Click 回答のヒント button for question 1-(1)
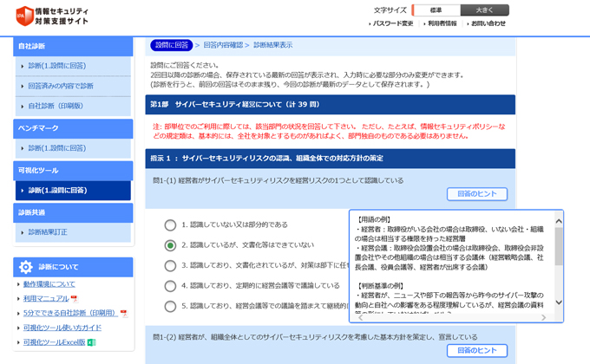Image resolution: width=590 pixels, height=364 pixels. click(476, 194)
